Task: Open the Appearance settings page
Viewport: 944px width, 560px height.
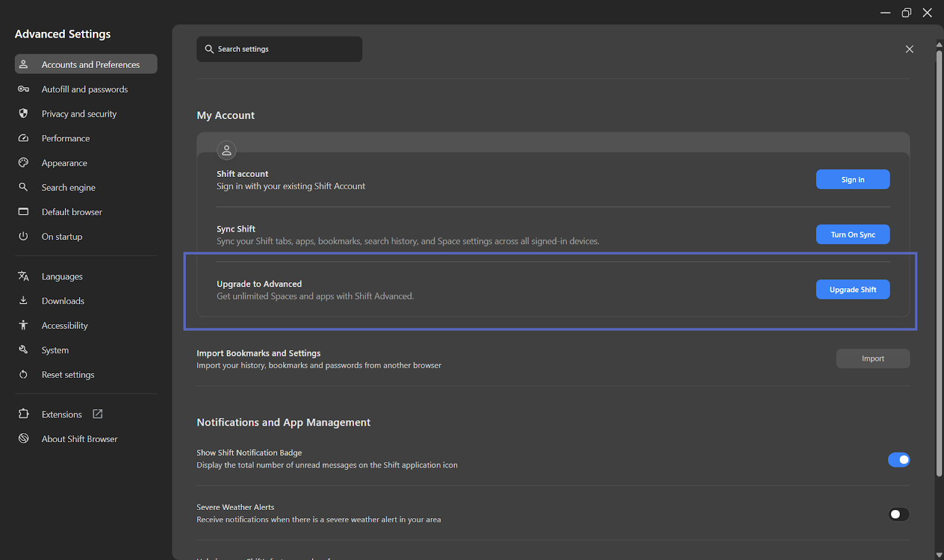Action: pos(86,163)
